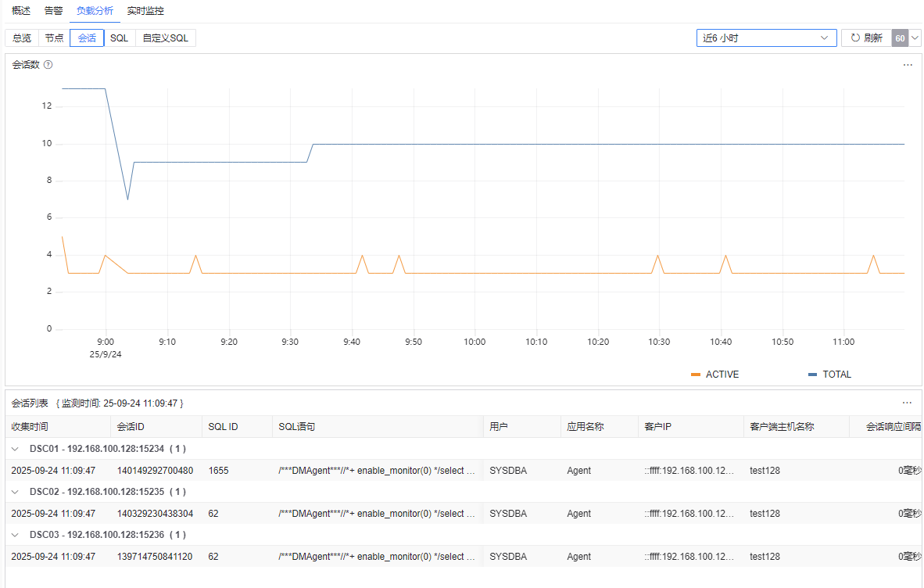
Task: Click the 客户端主机名称 column header
Action: click(796, 427)
